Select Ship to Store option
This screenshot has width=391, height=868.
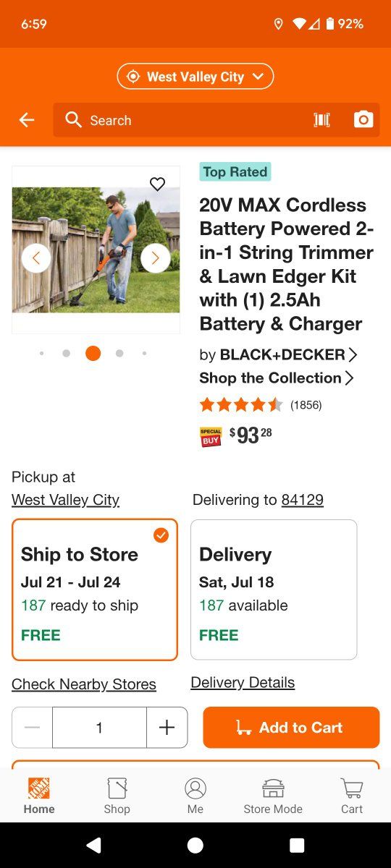coord(95,590)
